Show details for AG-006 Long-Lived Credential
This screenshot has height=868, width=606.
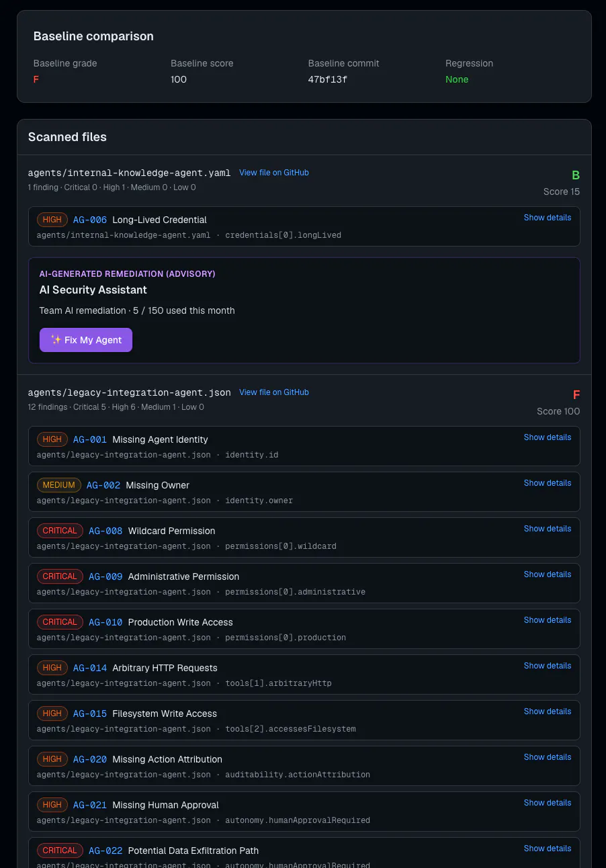[x=548, y=218]
